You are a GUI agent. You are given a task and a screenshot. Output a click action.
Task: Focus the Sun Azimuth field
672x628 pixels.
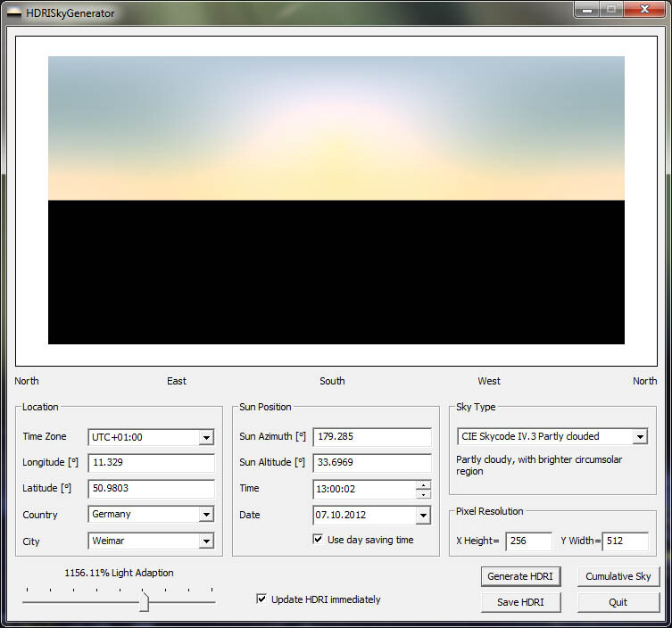point(372,437)
